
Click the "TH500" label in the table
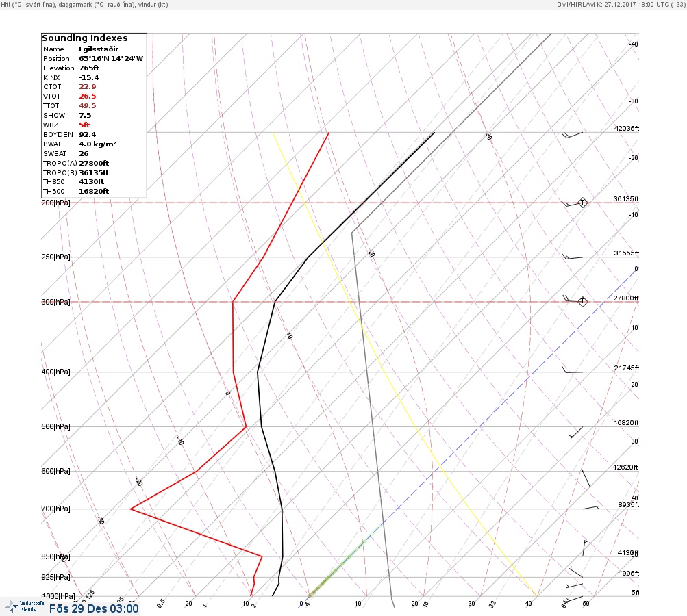54,192
